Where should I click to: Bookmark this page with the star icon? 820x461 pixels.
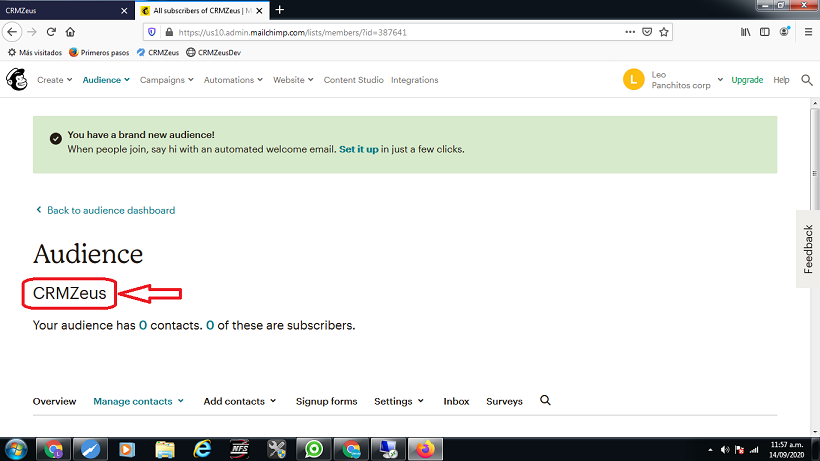(664, 32)
